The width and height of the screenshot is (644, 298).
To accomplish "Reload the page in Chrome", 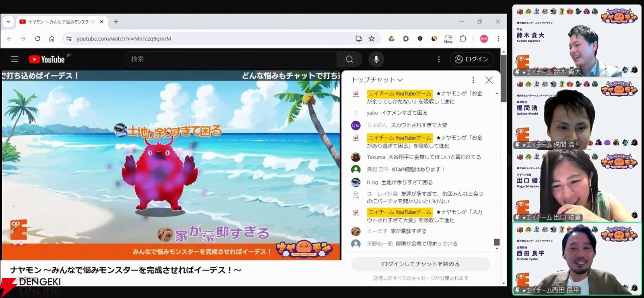I will [37, 38].
